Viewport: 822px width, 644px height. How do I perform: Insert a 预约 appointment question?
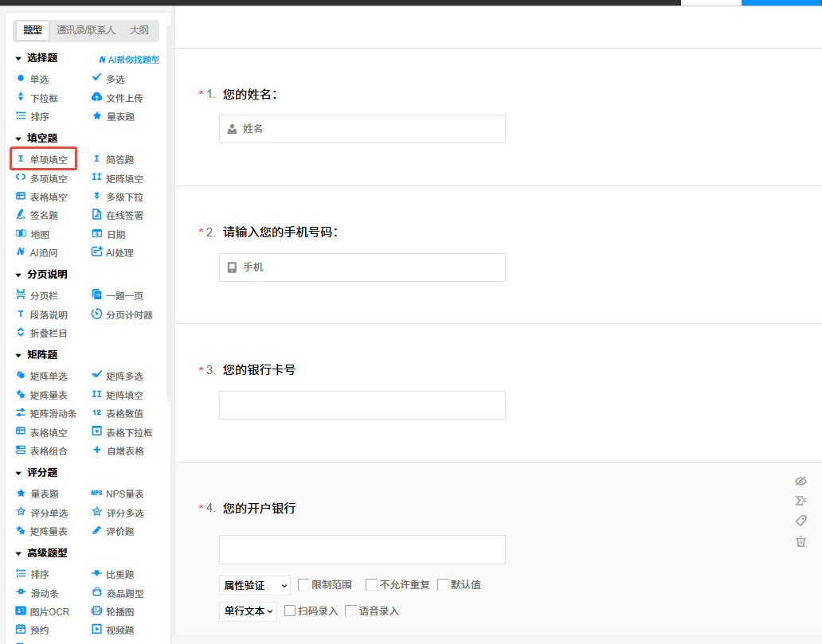click(33, 630)
